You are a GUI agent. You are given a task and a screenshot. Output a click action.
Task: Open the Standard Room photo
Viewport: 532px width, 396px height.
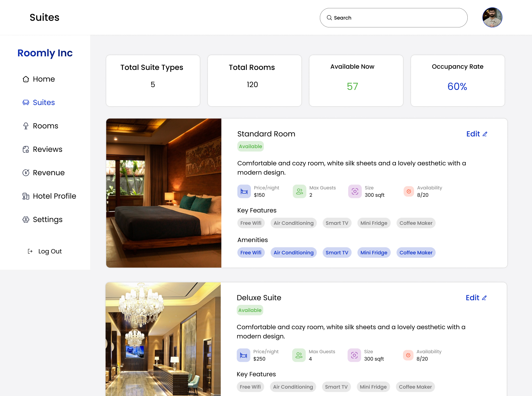click(164, 193)
